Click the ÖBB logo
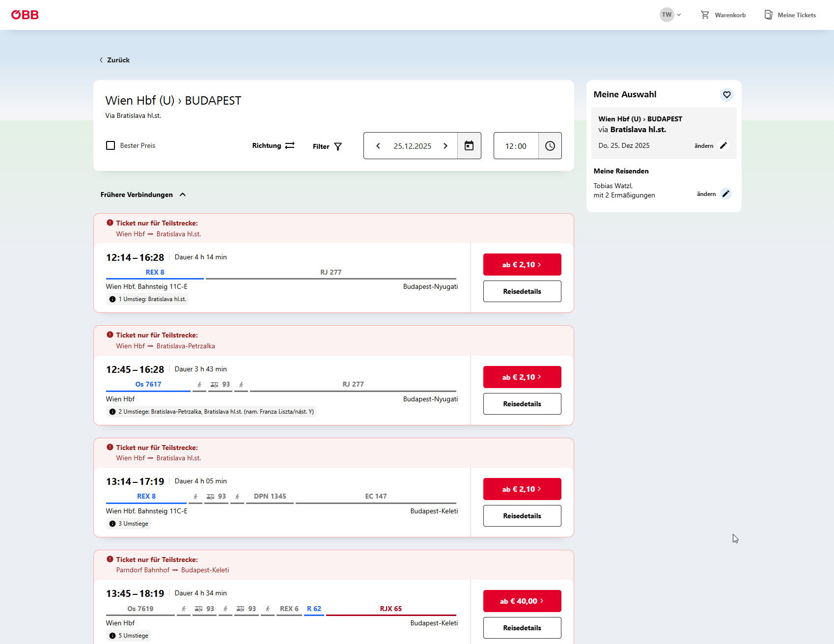 25,15
